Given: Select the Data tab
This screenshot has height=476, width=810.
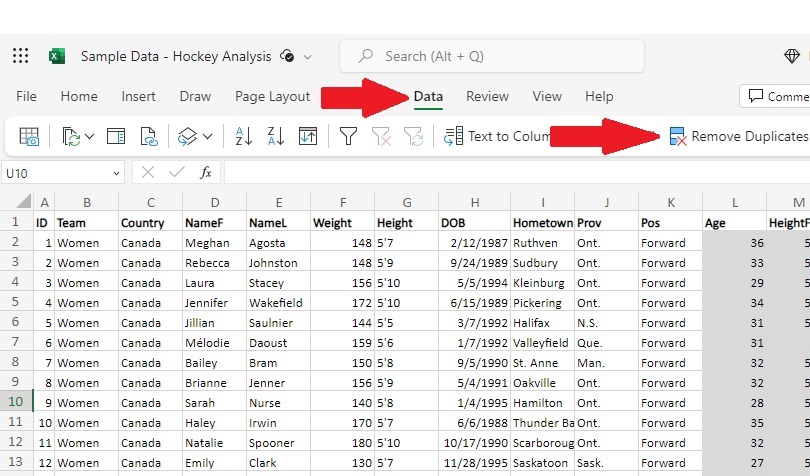Looking at the screenshot, I should 428,97.
